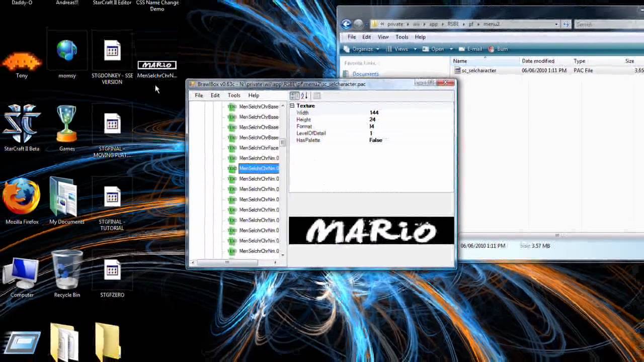
Task: Open the File menu in Explorer
Action: coord(352,37)
